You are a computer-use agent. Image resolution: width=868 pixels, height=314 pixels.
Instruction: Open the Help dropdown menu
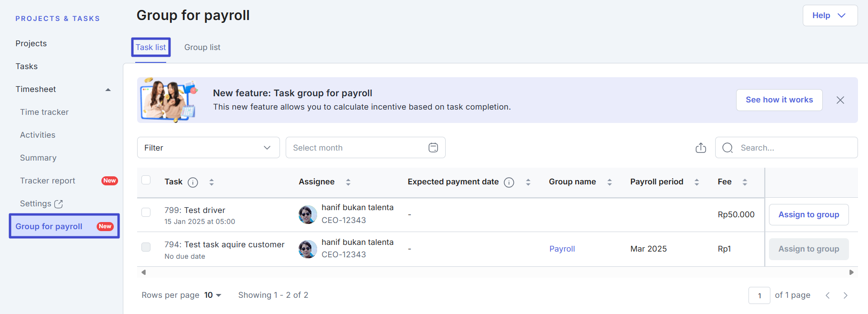(829, 16)
